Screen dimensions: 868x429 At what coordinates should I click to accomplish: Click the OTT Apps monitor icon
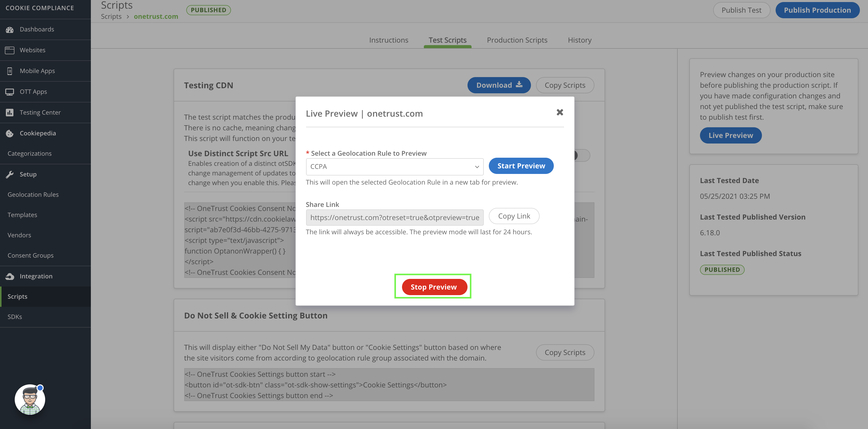pos(10,92)
